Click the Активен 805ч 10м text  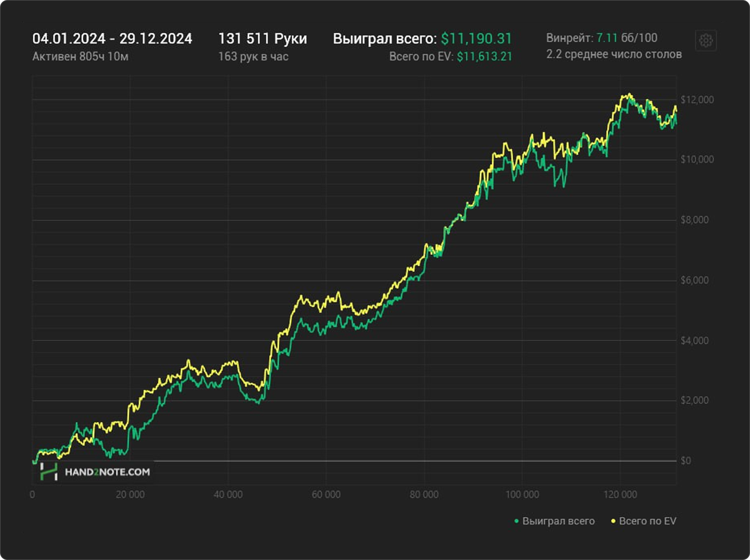[x=80, y=56]
